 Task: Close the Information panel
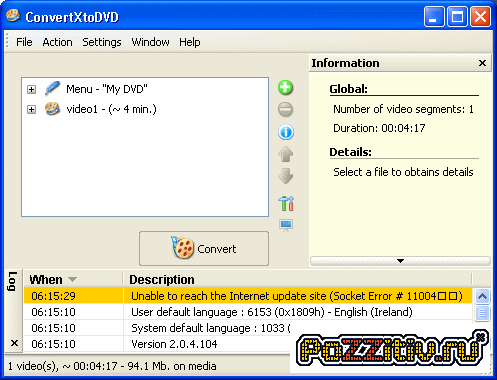[482, 63]
